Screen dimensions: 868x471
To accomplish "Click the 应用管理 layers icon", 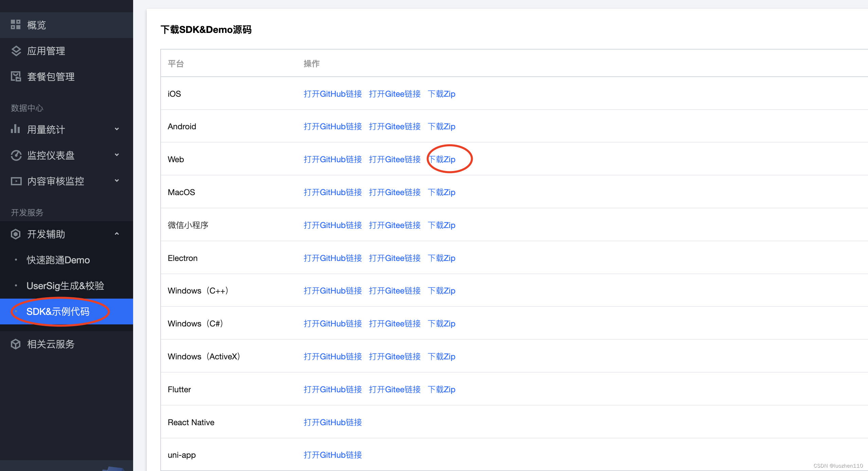I will pyautogui.click(x=16, y=51).
